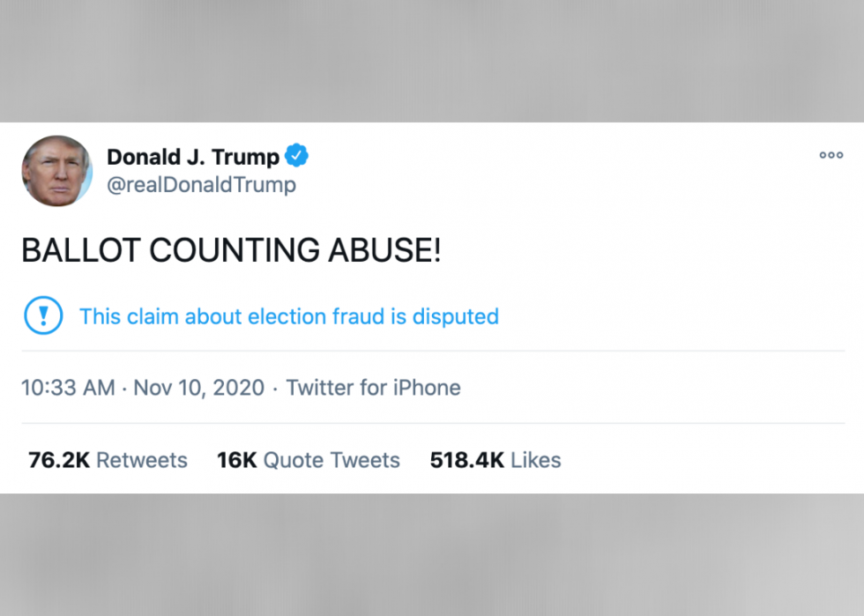Click the 10:33 AM timestamp
The height and width of the screenshot is (616, 864).
(68, 388)
